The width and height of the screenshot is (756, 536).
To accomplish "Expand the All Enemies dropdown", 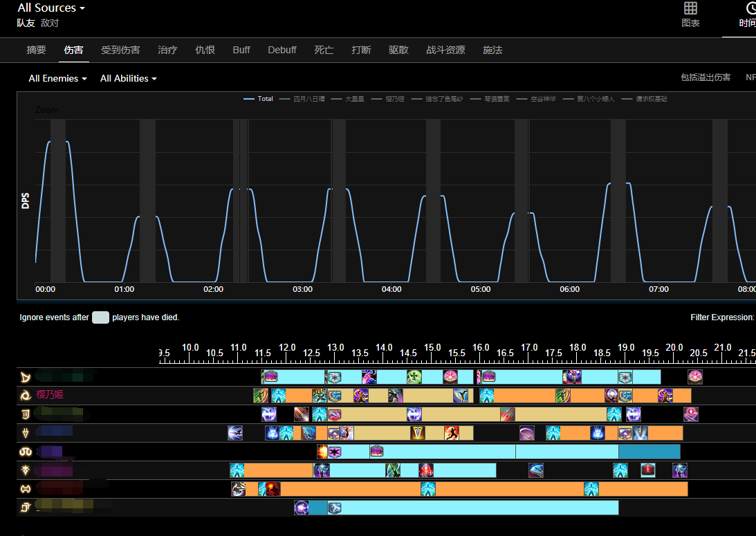I will pos(57,78).
